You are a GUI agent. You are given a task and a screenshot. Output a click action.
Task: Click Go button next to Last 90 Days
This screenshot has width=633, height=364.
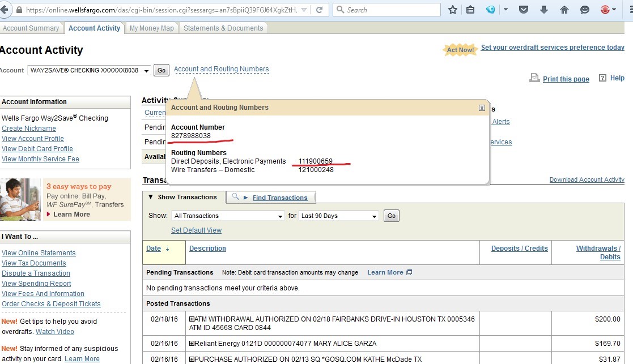click(391, 216)
